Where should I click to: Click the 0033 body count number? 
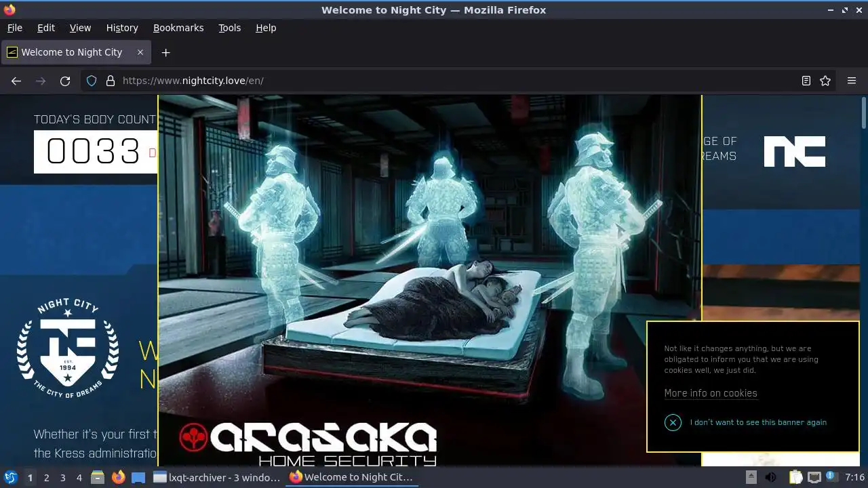pyautogui.click(x=93, y=151)
